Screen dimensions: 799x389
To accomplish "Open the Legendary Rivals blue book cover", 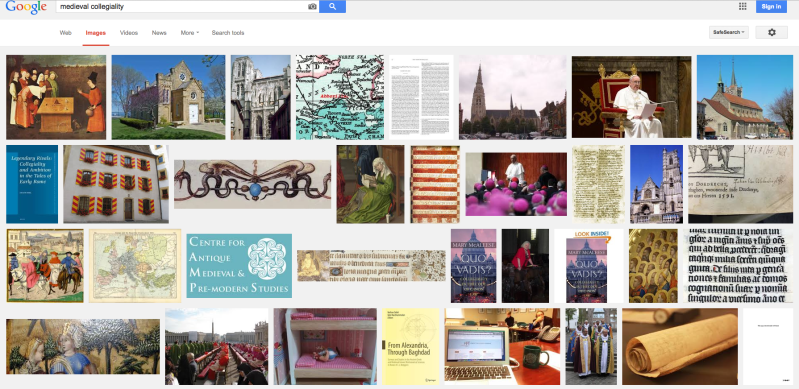I will point(32,184).
